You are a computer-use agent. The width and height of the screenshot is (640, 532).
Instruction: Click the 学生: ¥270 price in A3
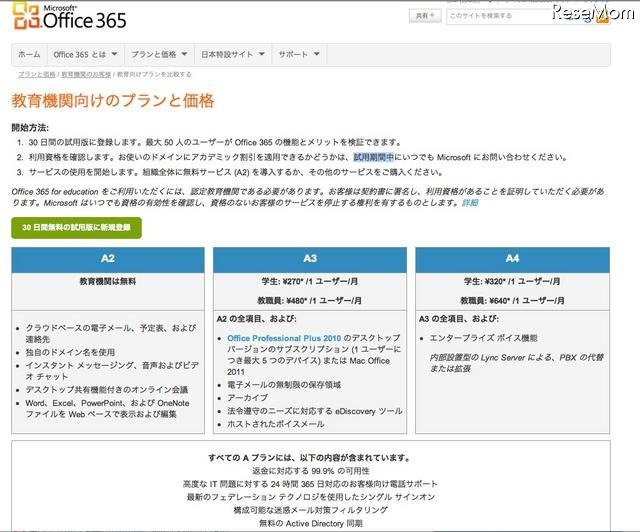coord(310,281)
